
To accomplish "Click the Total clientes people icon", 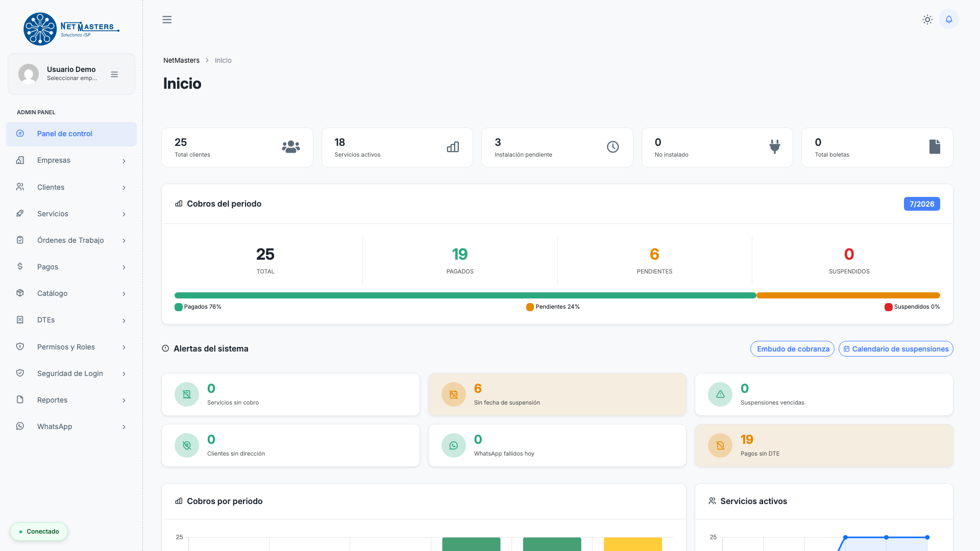I will [x=291, y=147].
